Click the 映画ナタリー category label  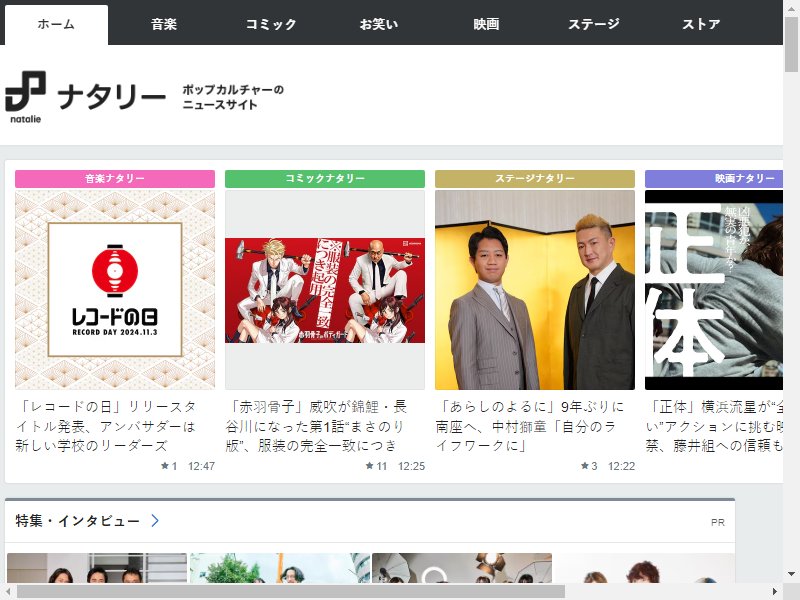click(714, 179)
